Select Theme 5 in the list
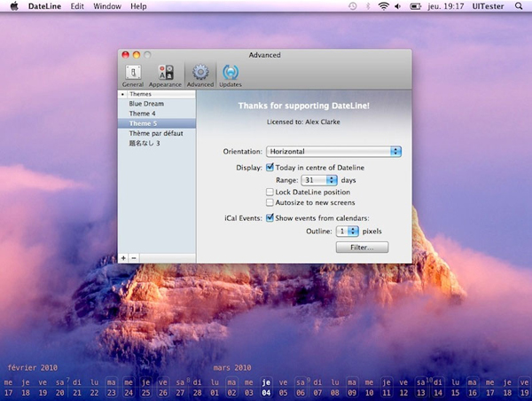Screen dimensions: 532x401 click(157, 123)
